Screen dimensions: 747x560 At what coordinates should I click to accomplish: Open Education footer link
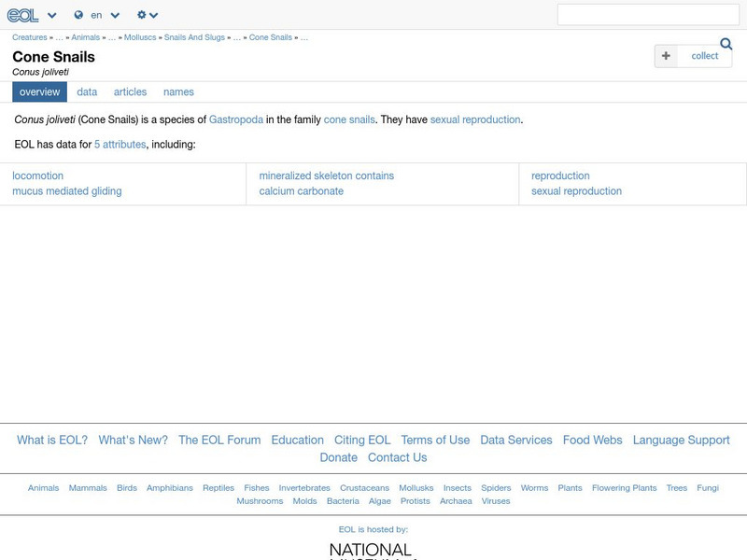pos(297,440)
